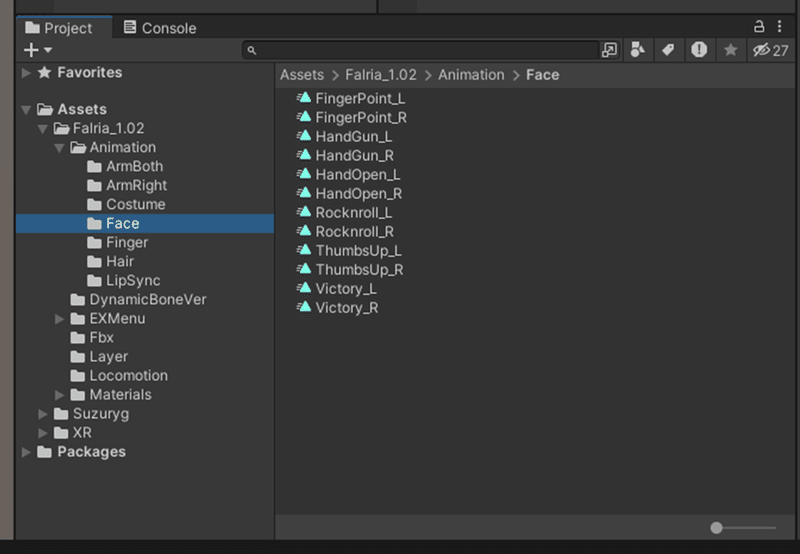The height and width of the screenshot is (554, 800).
Task: Click Assets in the breadcrumb path
Action: pos(302,75)
